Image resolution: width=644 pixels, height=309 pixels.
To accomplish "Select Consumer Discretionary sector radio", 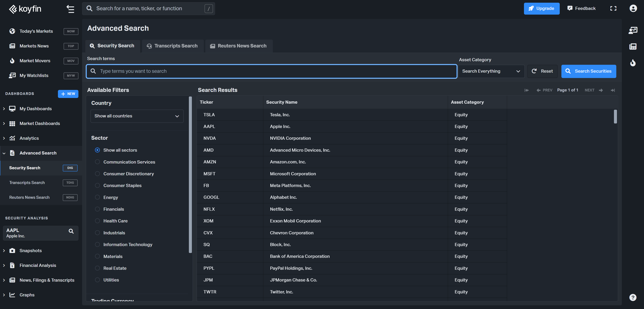I will pyautogui.click(x=97, y=174).
